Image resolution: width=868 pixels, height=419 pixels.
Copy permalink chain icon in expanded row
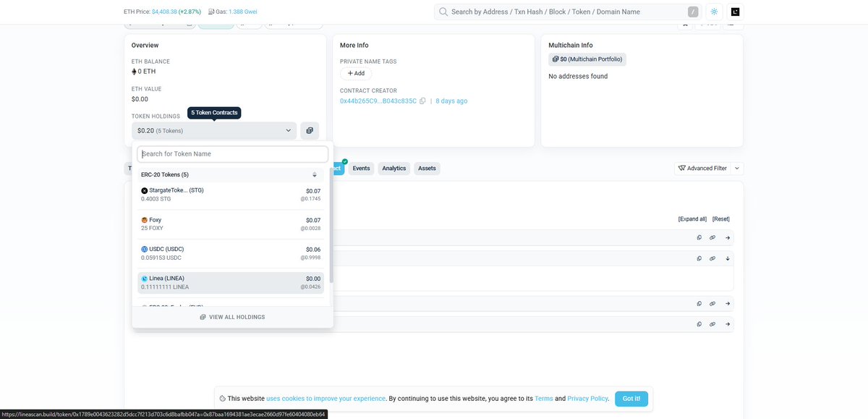(712, 258)
